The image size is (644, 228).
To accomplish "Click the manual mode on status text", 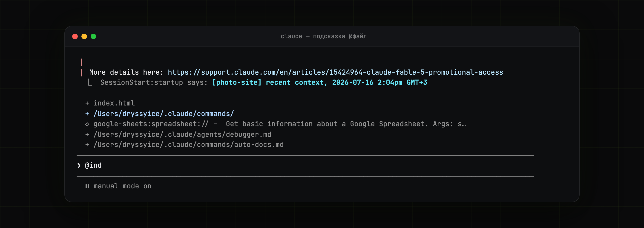I will (x=122, y=186).
